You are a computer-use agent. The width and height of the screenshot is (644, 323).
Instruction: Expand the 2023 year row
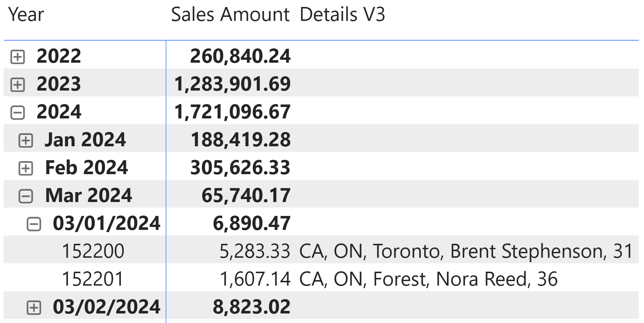[18, 85]
